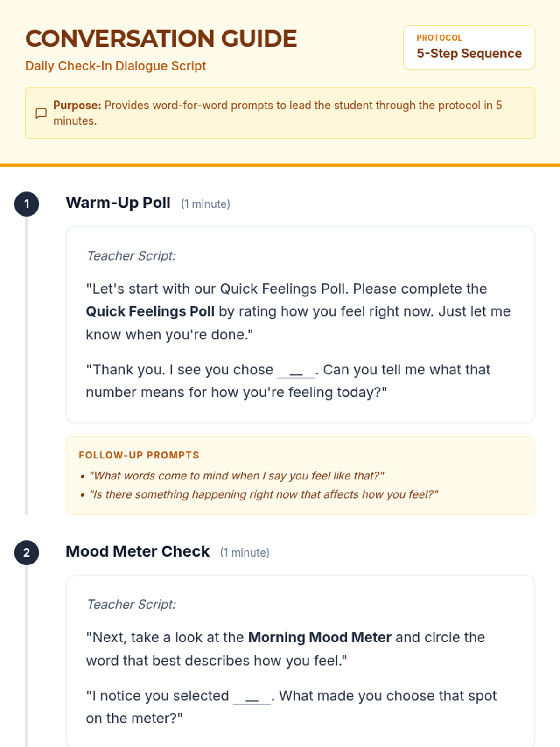Click the bold Morning Mood Meter text
Viewport: 560px width, 747px height.
[320, 637]
